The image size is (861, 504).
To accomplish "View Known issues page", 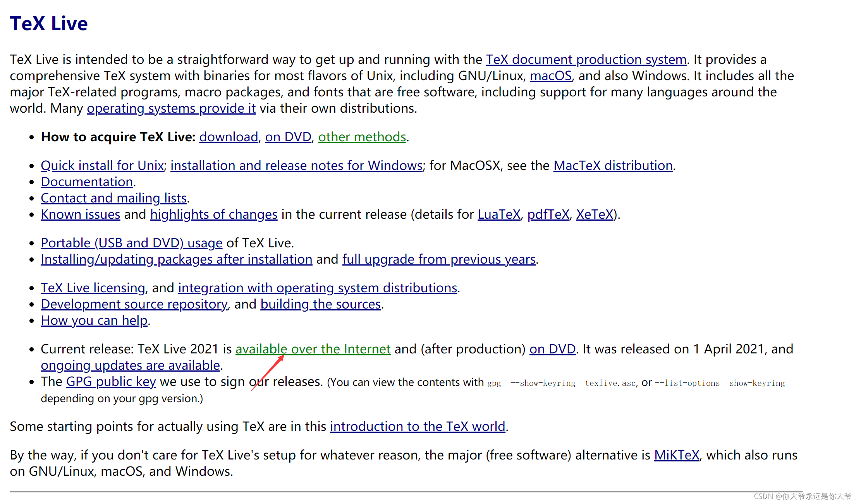I will tap(81, 214).
